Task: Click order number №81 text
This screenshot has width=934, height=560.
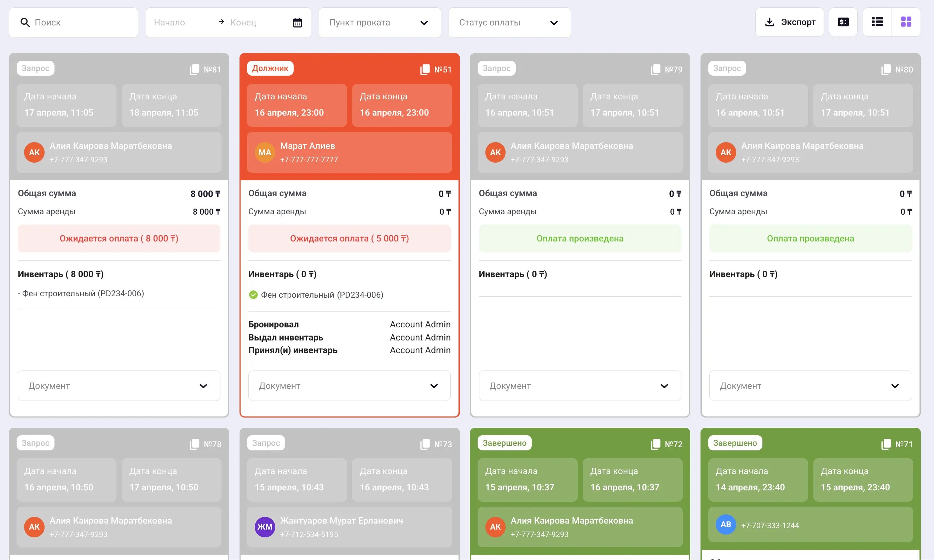Action: [212, 70]
